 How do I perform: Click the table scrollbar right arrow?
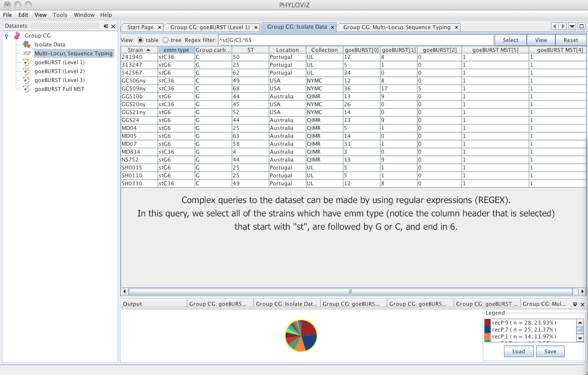[583, 292]
